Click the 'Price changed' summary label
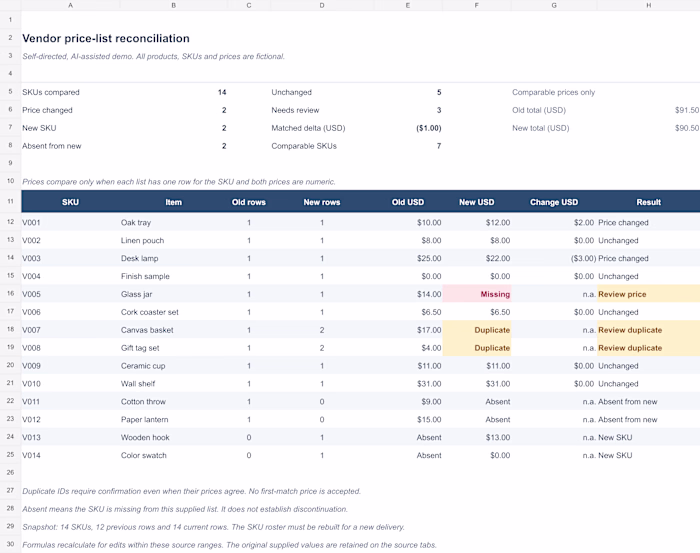This screenshot has width=700, height=553. (47, 110)
